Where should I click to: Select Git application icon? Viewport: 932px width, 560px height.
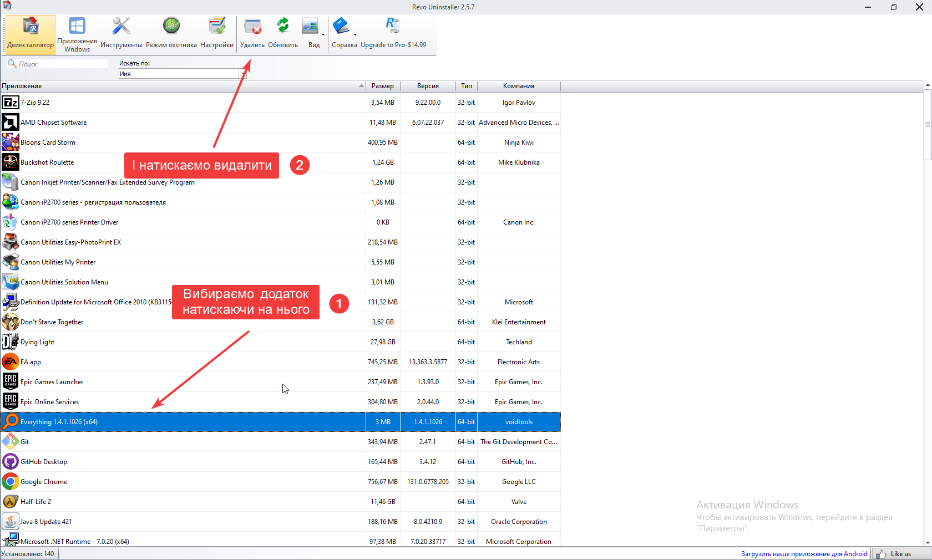click(10, 442)
